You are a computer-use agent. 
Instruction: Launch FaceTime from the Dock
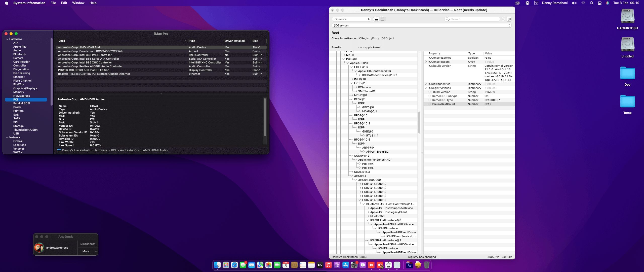(277, 265)
